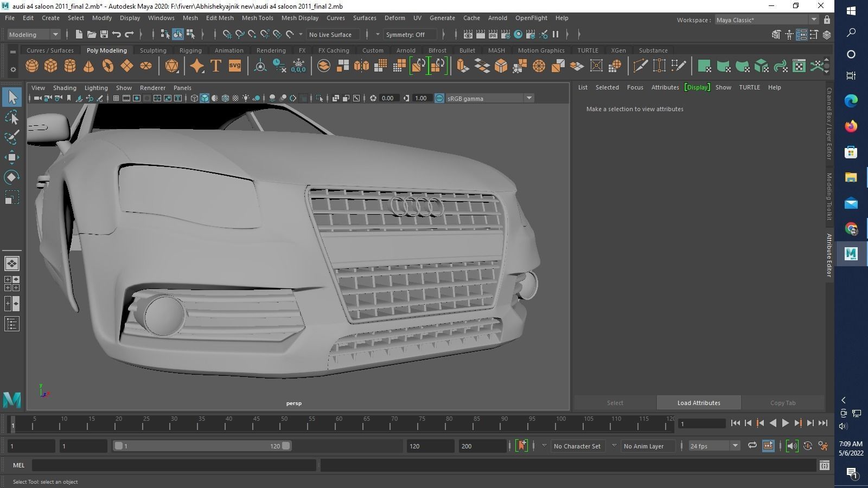
Task: Click the Save Scene icon
Action: tap(104, 35)
